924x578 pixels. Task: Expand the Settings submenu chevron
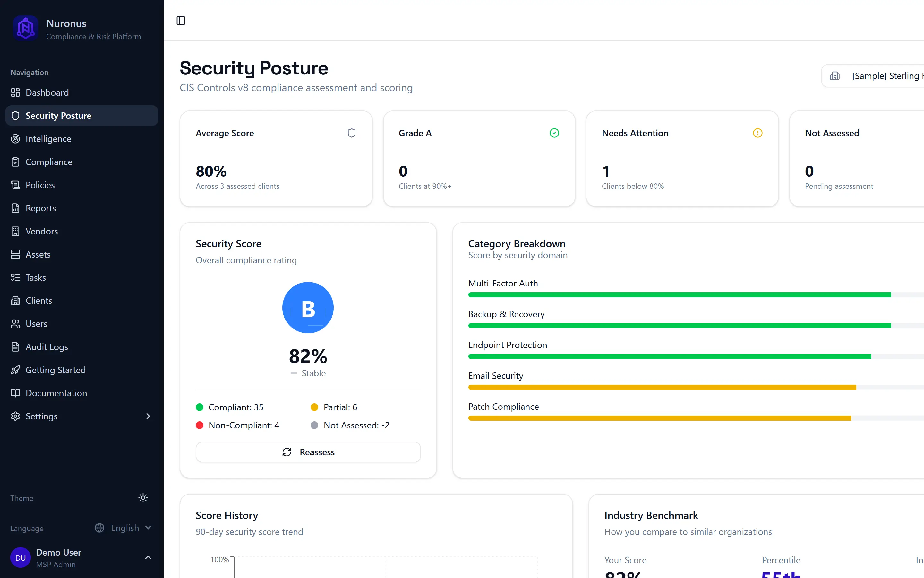148,416
